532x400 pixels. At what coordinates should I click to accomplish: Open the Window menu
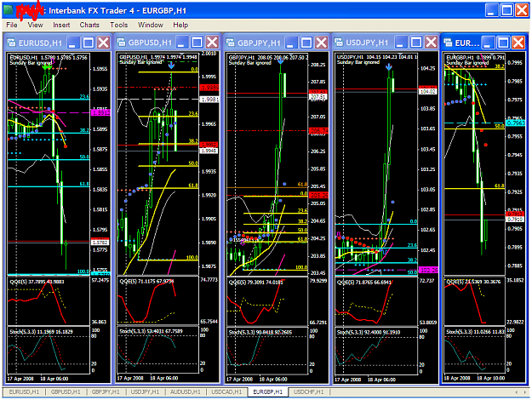tap(151, 25)
